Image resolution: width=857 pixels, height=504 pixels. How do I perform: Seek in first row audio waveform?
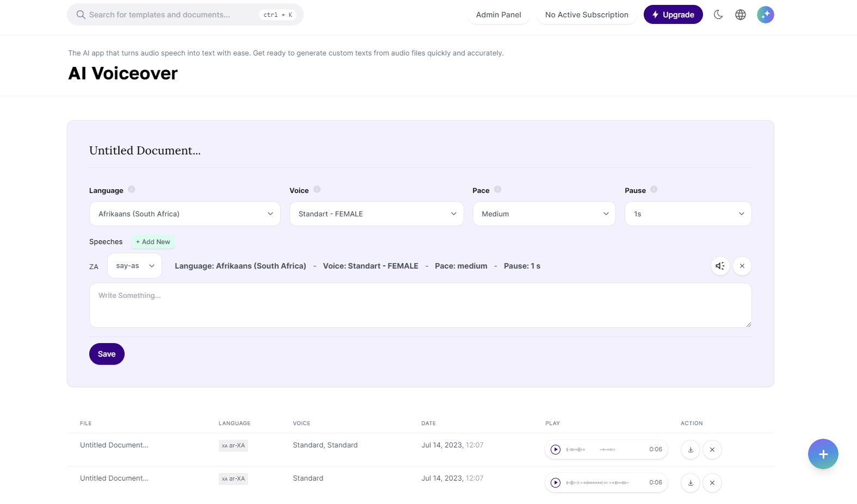[604, 450]
